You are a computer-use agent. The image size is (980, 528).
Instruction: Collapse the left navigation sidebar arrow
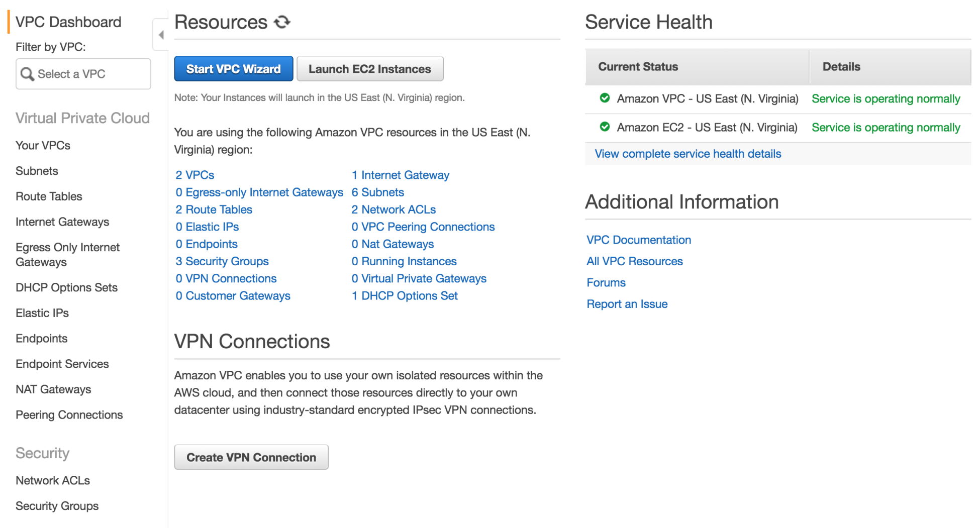pyautogui.click(x=161, y=35)
